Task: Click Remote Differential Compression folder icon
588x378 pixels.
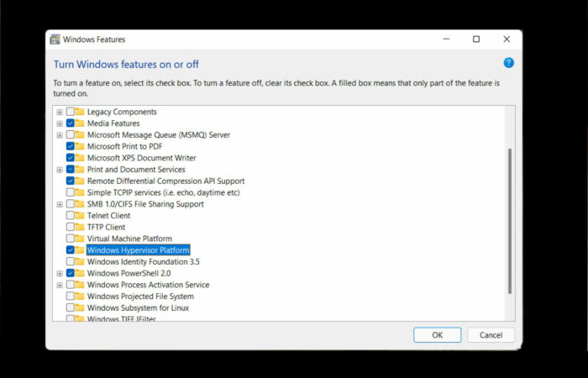Action: (x=80, y=181)
